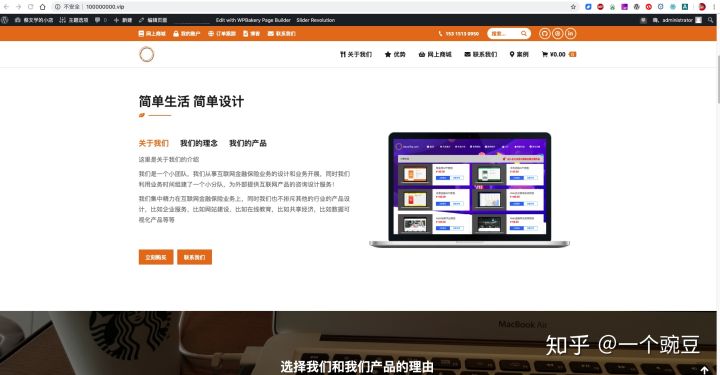
Task: Click the browser forward arrow
Action: (18, 7)
